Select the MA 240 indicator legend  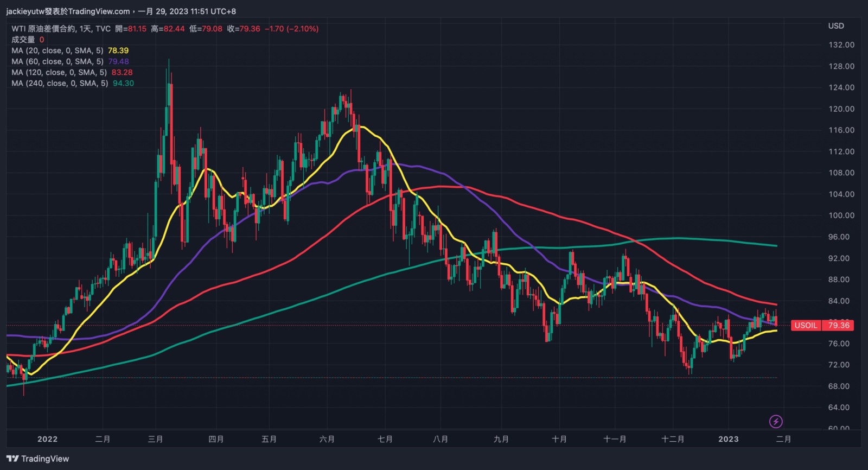(x=60, y=83)
